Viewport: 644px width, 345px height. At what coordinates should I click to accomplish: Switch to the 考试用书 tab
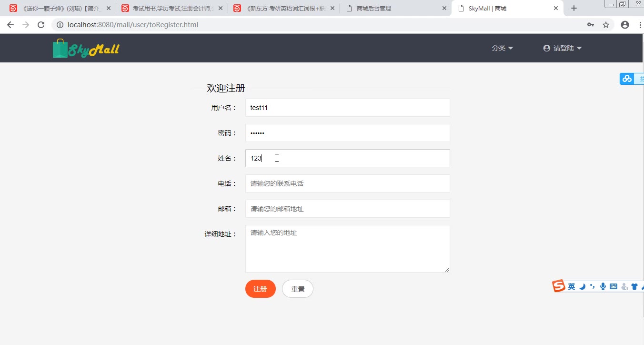coord(172,9)
